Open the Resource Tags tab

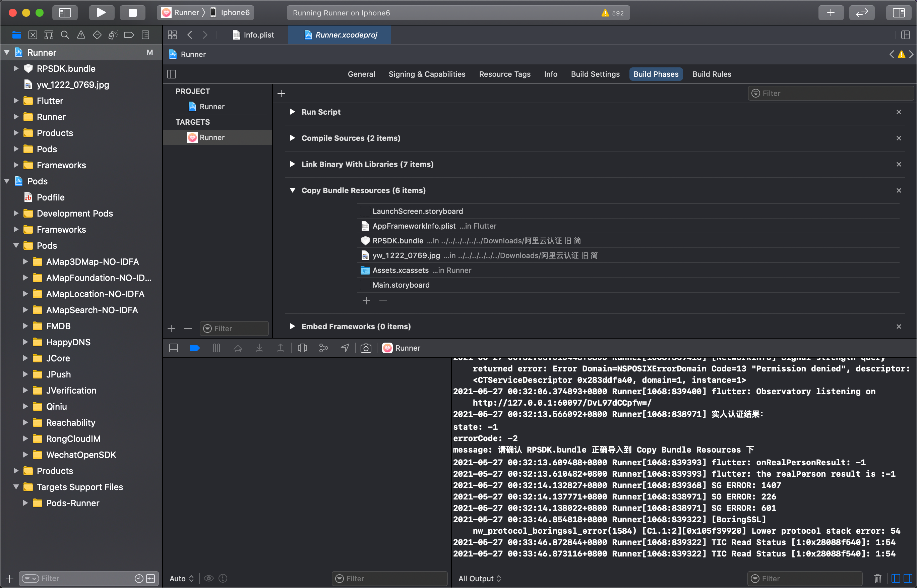pyautogui.click(x=505, y=74)
